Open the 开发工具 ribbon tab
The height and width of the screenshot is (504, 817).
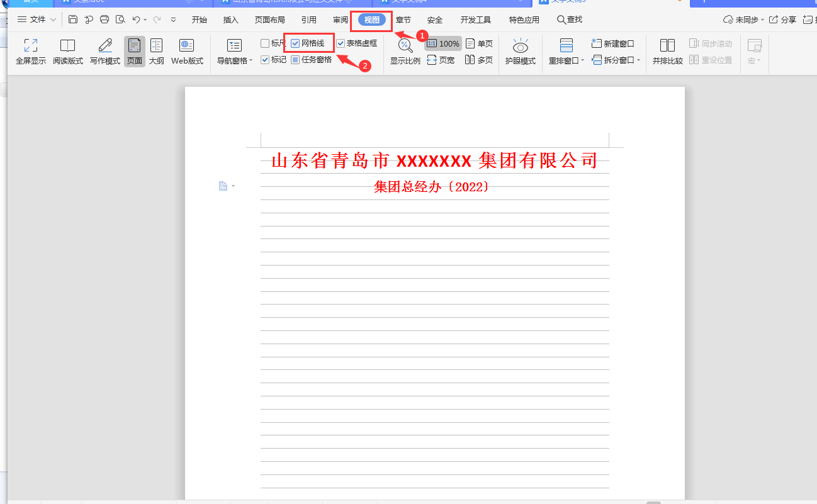click(476, 20)
